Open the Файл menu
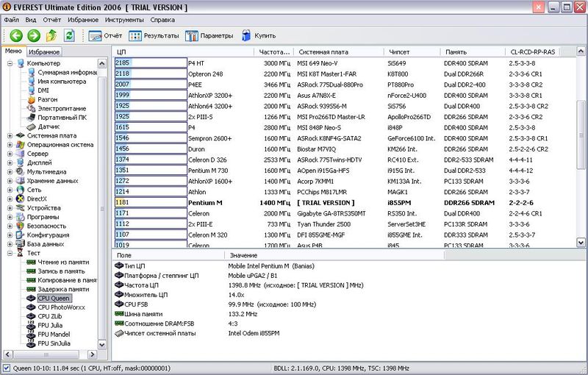 tap(12, 20)
